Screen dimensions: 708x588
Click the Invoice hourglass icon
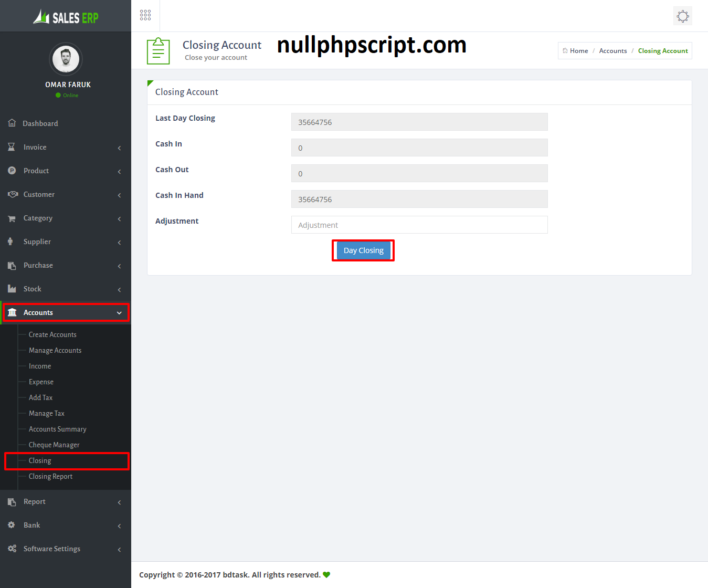pyautogui.click(x=12, y=147)
